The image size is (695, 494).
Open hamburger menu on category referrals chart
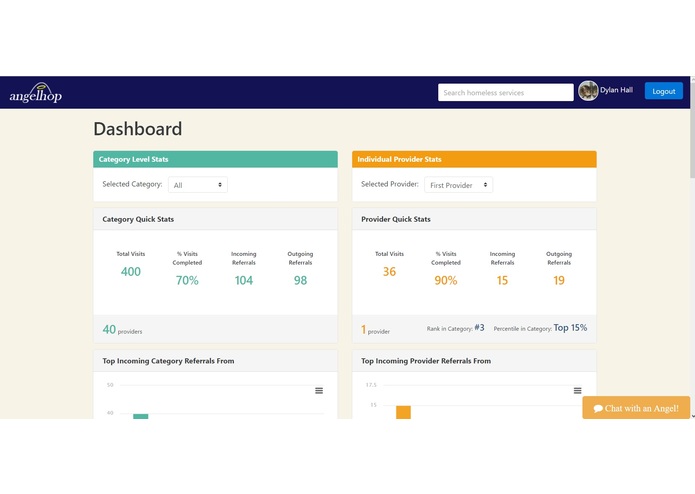tap(319, 391)
